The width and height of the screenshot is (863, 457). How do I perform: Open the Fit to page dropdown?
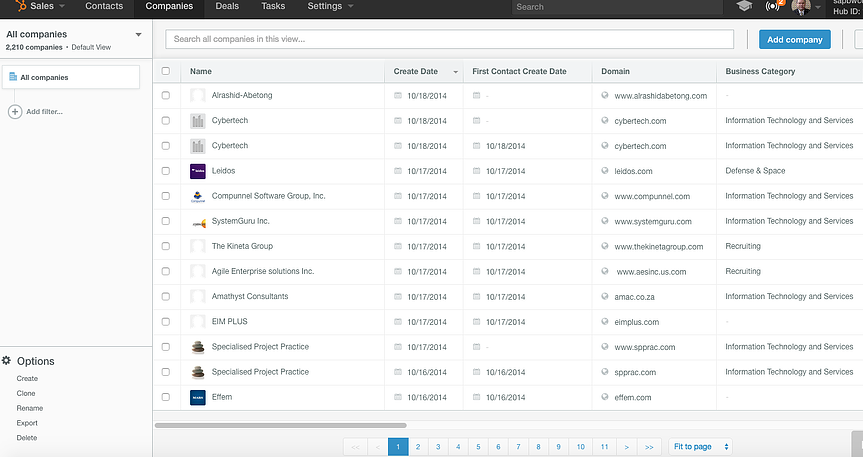tap(700, 447)
